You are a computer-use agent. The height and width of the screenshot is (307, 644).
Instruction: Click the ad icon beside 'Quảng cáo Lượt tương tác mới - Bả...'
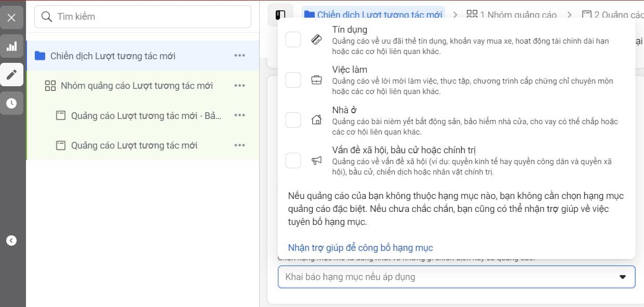[x=61, y=116]
